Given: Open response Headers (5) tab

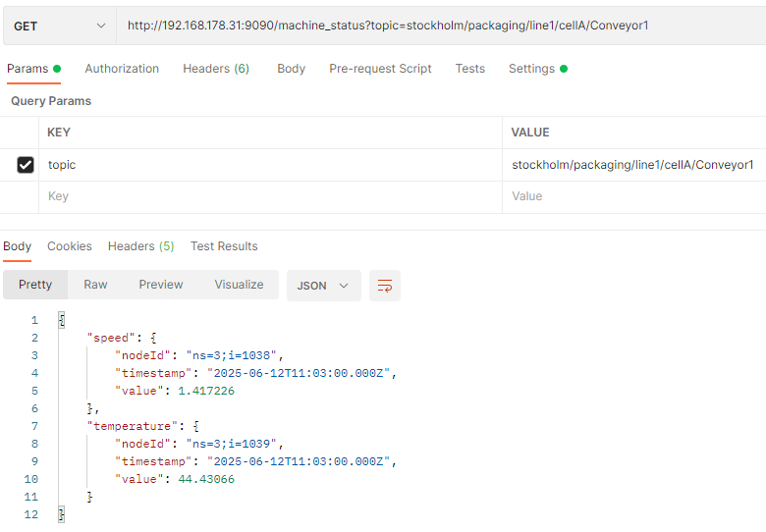Looking at the screenshot, I should point(140,246).
